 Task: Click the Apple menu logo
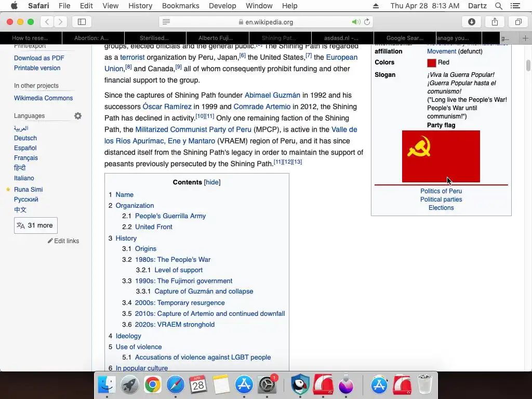14,5
